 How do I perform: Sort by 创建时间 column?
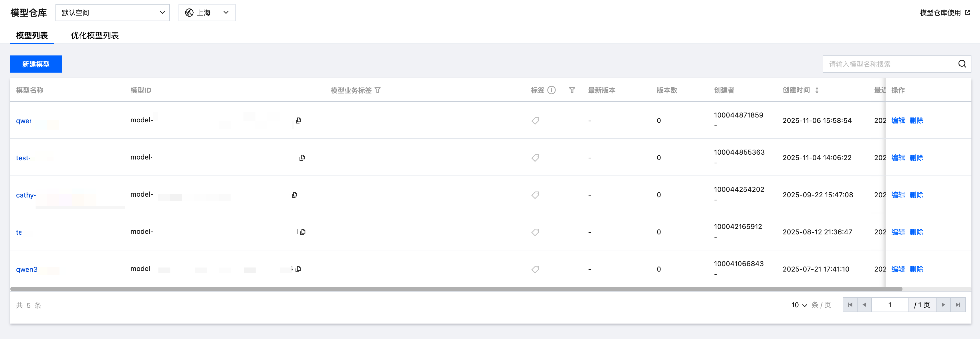tap(817, 90)
